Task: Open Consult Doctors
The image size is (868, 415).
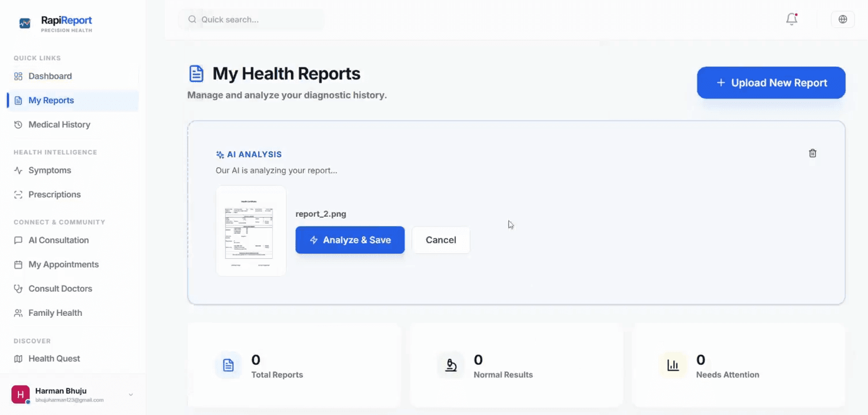Action: (x=73, y=289)
